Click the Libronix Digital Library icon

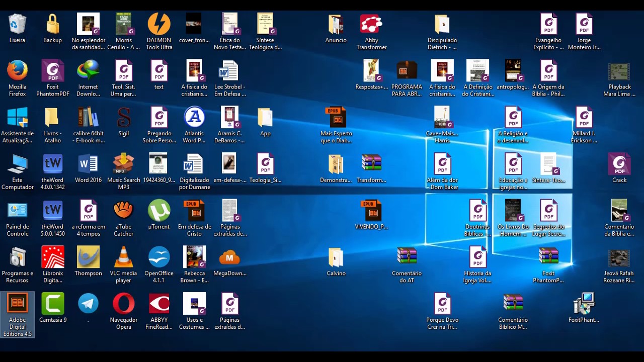[52, 257]
